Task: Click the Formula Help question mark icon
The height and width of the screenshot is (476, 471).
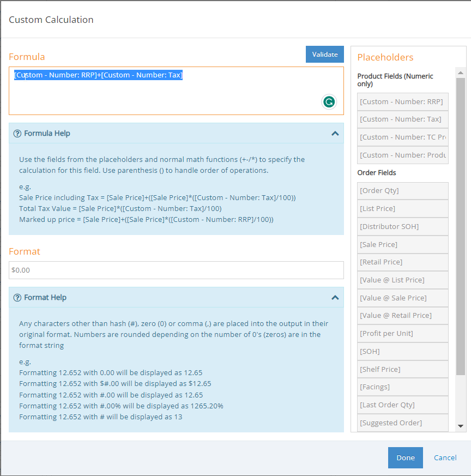Action: [17, 134]
